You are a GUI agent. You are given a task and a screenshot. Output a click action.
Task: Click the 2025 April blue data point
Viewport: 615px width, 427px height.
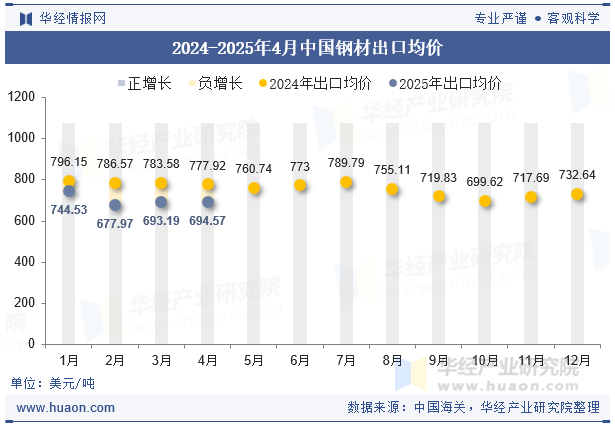pos(208,202)
